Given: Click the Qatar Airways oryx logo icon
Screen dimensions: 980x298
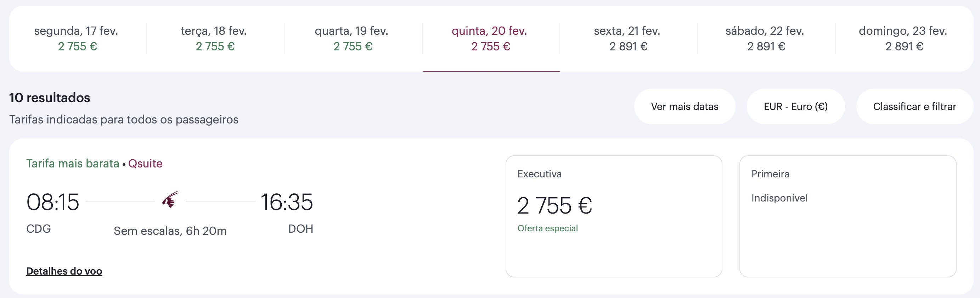Looking at the screenshot, I should pos(170,200).
